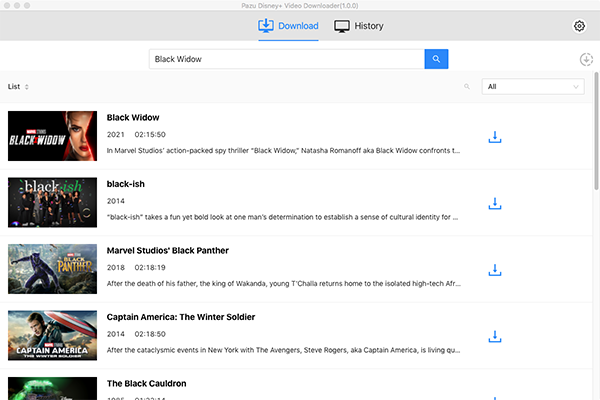Image resolution: width=600 pixels, height=400 pixels.
Task: Download Captain America: The Winter Soldier
Action: pyautogui.click(x=495, y=336)
